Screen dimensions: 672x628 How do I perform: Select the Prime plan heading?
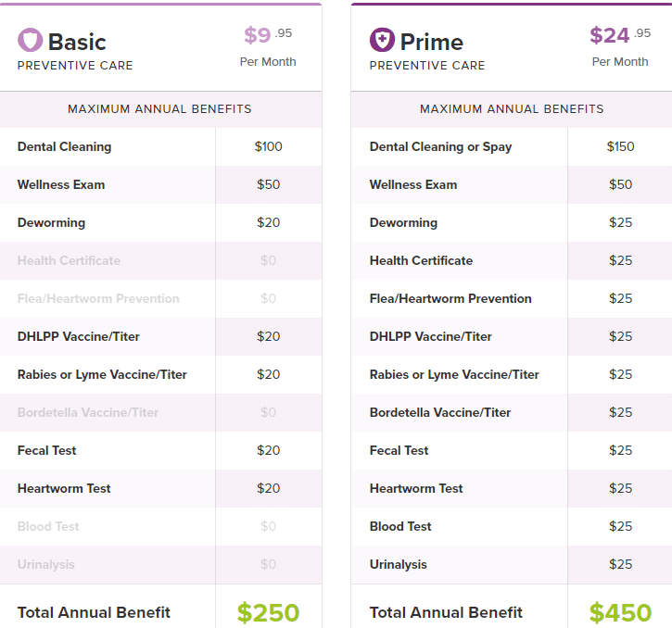tap(431, 42)
